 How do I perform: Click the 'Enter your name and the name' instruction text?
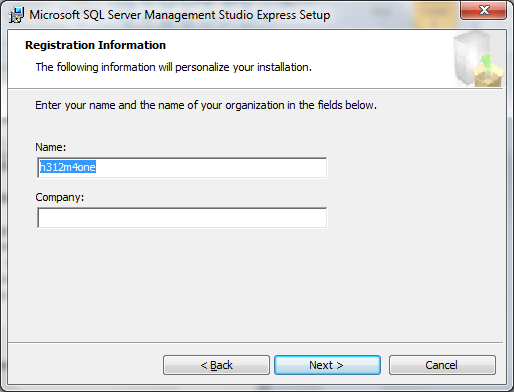206,105
